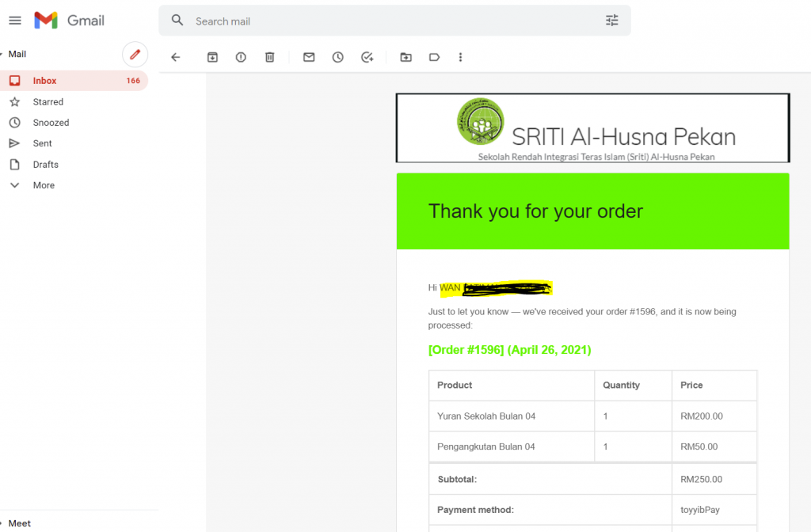Go back to inbox with arrow
The width and height of the screenshot is (811, 532).
click(176, 57)
